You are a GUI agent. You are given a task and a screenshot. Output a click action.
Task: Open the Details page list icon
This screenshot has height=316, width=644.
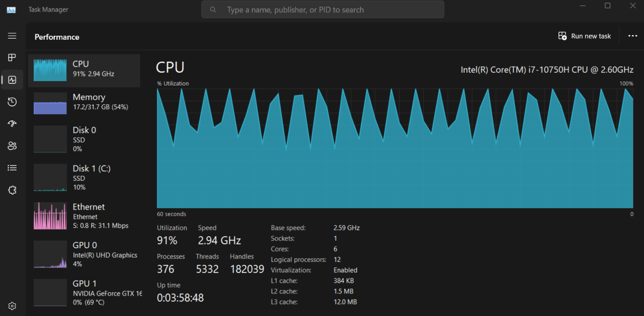pos(12,168)
